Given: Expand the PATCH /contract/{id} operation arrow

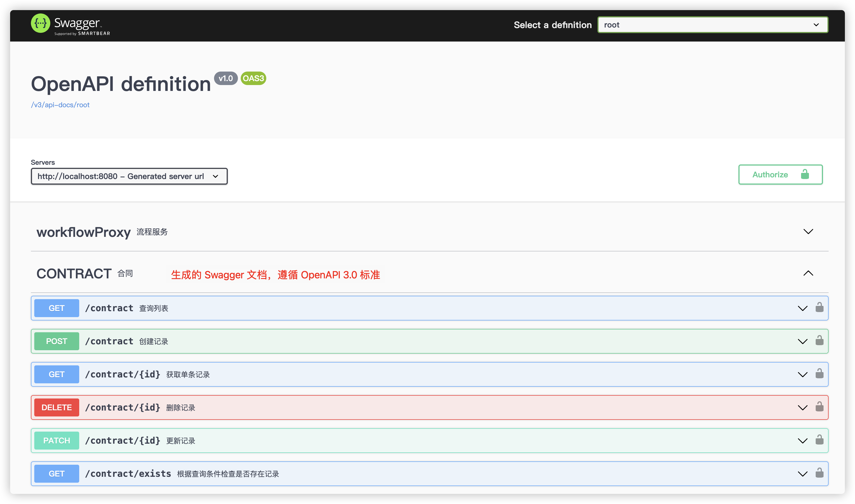Looking at the screenshot, I should click(x=802, y=441).
